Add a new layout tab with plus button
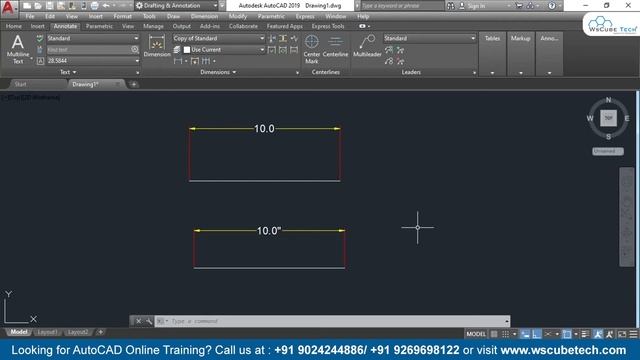This screenshot has width=640, height=360. pyautogui.click(x=100, y=332)
